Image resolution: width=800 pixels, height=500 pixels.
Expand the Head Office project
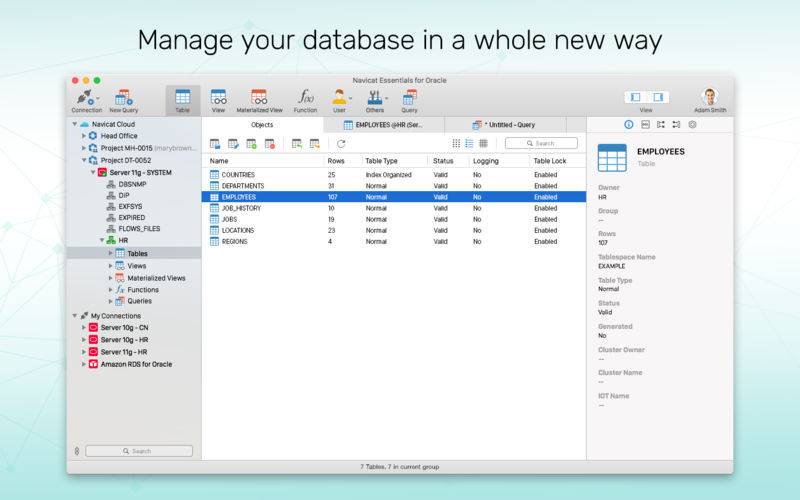[84, 136]
